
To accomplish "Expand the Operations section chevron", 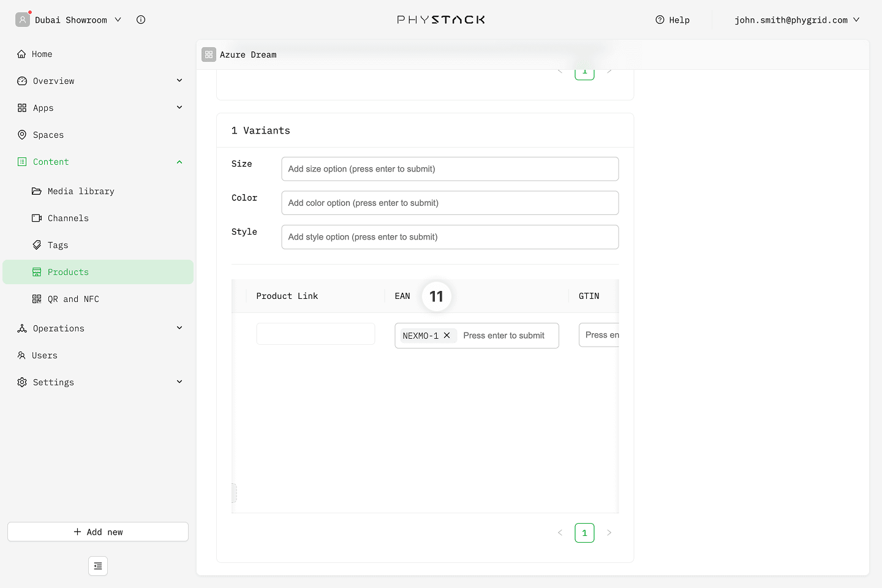I will [179, 328].
